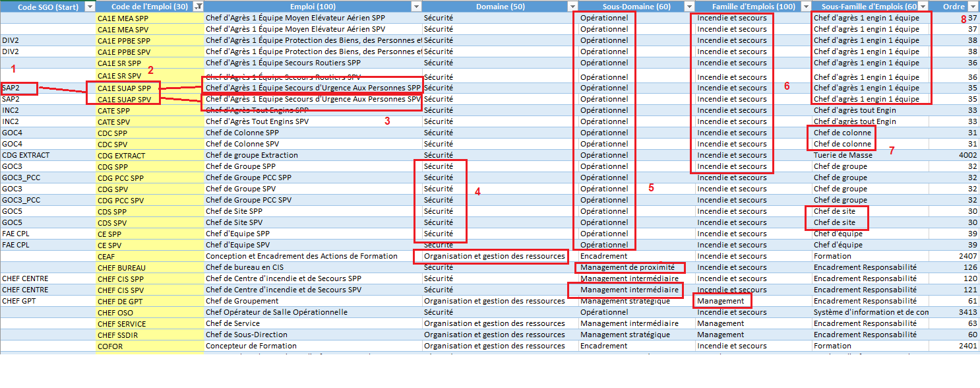Image resolution: width=980 pixels, height=388 pixels.
Task: Click the Sous-Famille d'Emplois filter arrow
Action: point(922,7)
